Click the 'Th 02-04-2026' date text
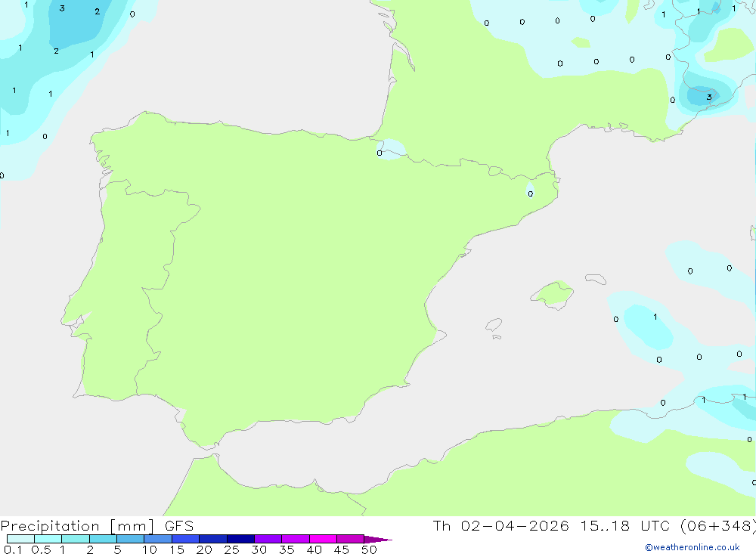The image size is (756, 554). [500, 525]
